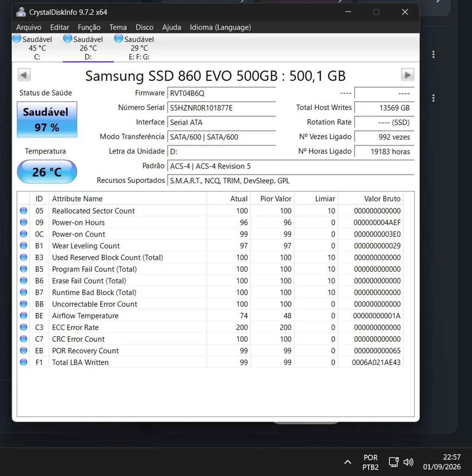This screenshot has width=472, height=476.
Task: Click status icon of Total LBA Written row
Action: pos(23,362)
